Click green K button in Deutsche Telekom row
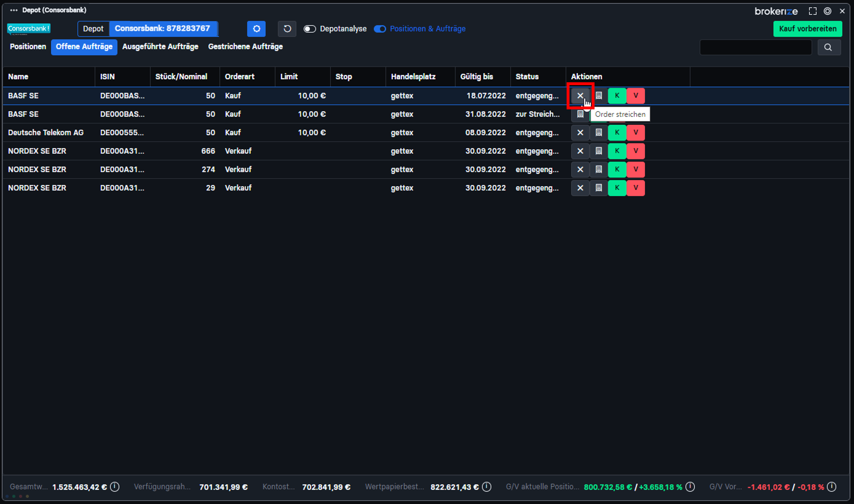This screenshot has height=504, width=854. tap(617, 132)
